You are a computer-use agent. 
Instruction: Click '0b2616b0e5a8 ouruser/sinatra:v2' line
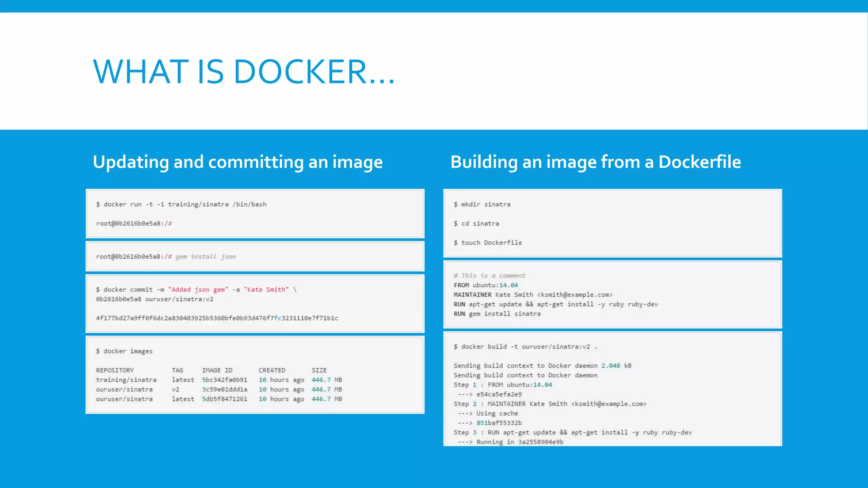click(155, 299)
